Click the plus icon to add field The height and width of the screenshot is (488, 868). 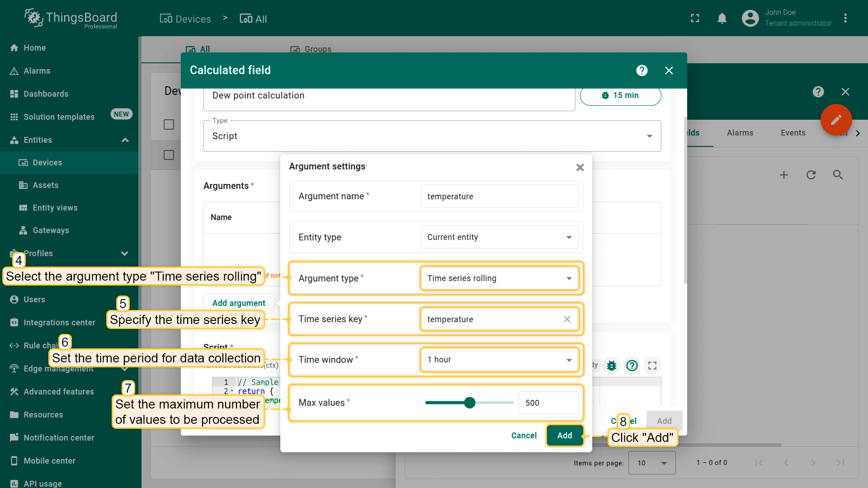click(784, 175)
